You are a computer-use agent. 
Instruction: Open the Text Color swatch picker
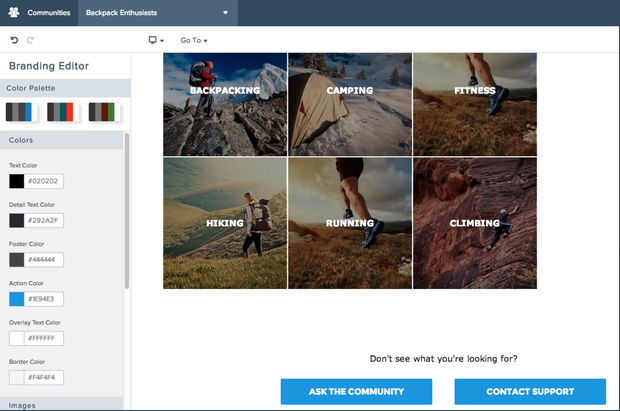point(17,181)
